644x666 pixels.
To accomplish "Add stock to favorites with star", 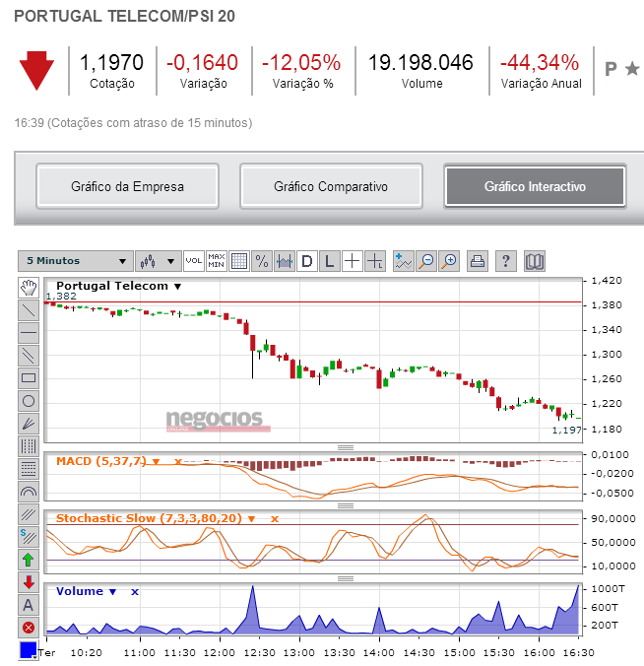I will point(632,68).
